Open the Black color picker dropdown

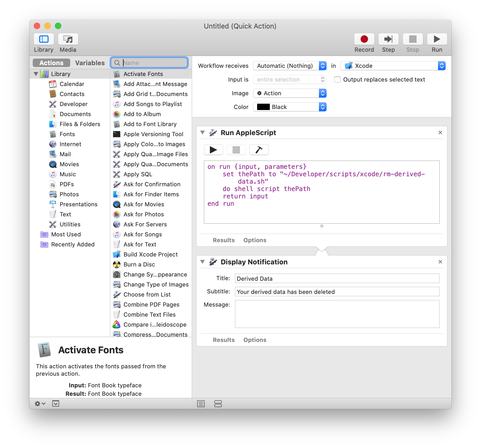(x=290, y=107)
